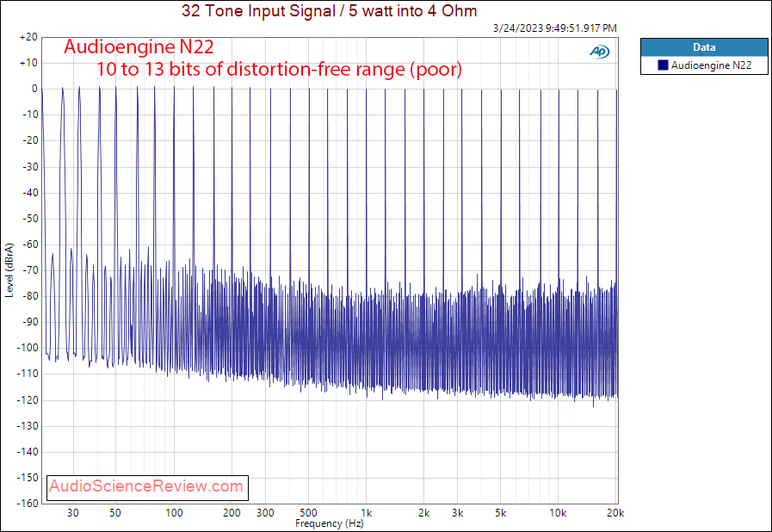
Task: Click the timestamp 3/24/2023 9:49:51.917 PM
Action: pyautogui.click(x=555, y=28)
